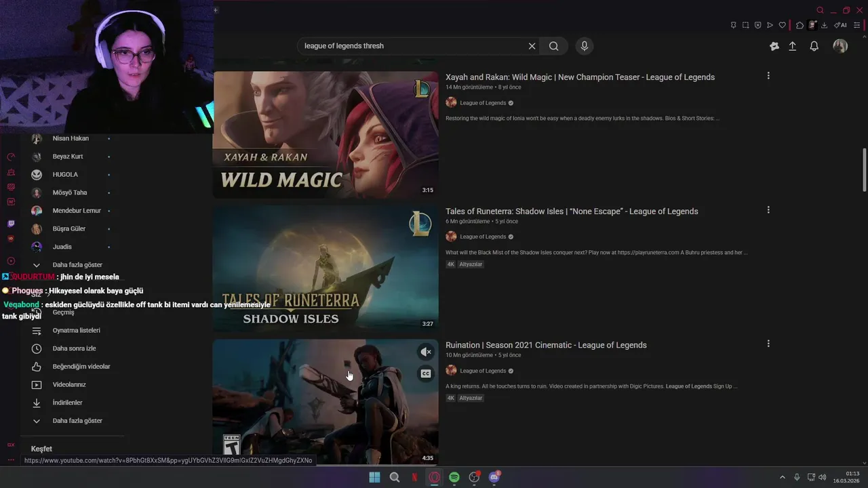Open Opera snapshot capture tool

(x=745, y=25)
